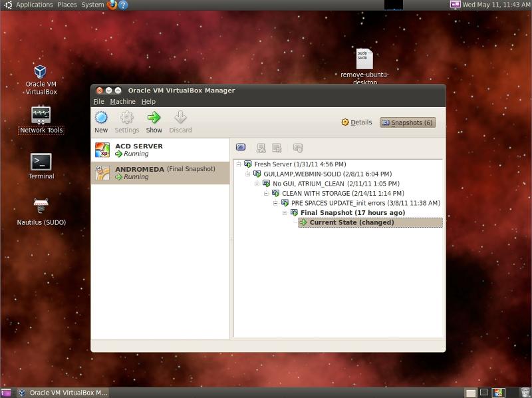Viewport: 532px width, 398px height.
Task: Open the Oracle VM VirtualBox desktop icon
Action: point(41,80)
